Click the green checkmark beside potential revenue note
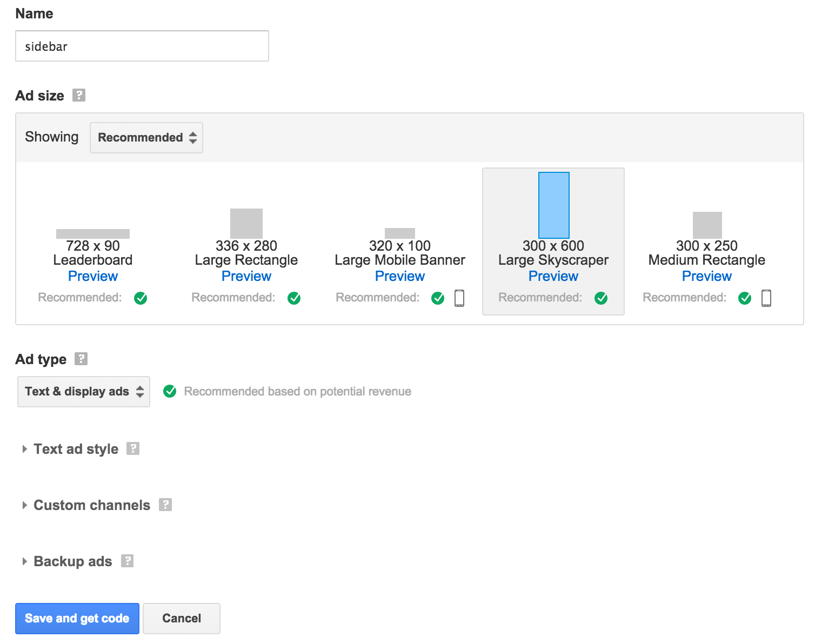 pos(170,391)
